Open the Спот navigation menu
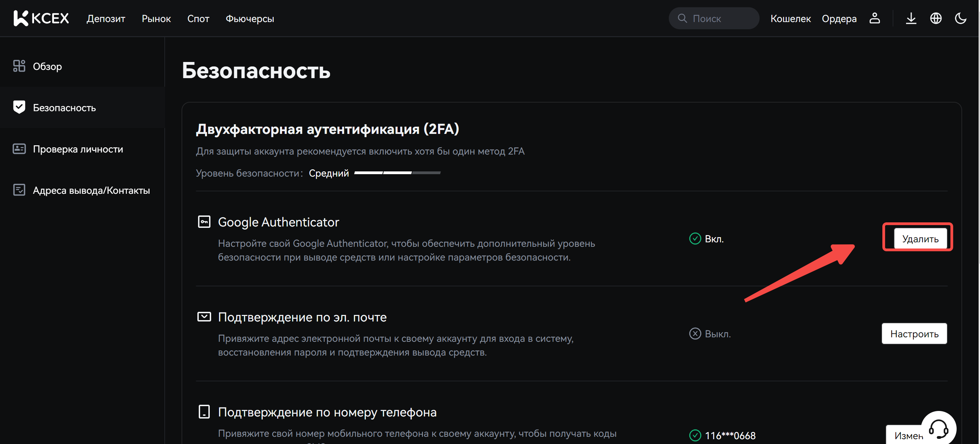Viewport: 980px width, 444px height. (198, 19)
